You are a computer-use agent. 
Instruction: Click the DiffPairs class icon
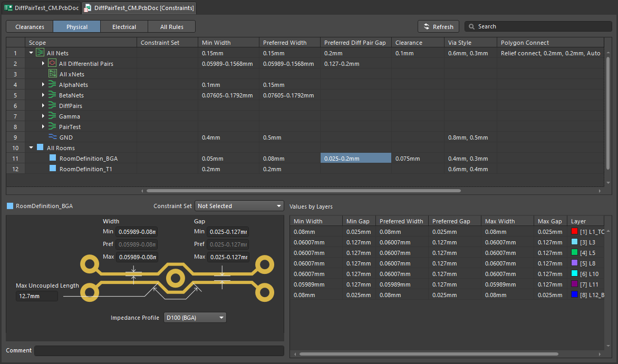[x=52, y=105]
